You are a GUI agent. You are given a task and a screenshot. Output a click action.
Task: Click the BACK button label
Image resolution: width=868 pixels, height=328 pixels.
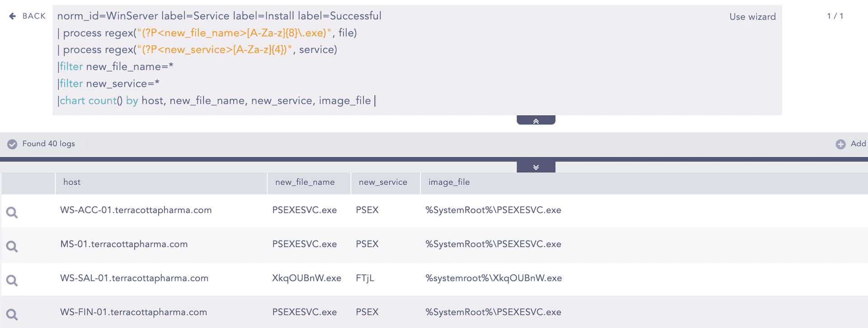click(34, 16)
